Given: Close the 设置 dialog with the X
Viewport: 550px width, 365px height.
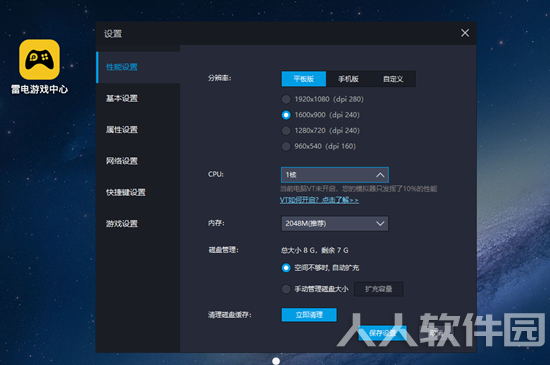Looking at the screenshot, I should 465,33.
